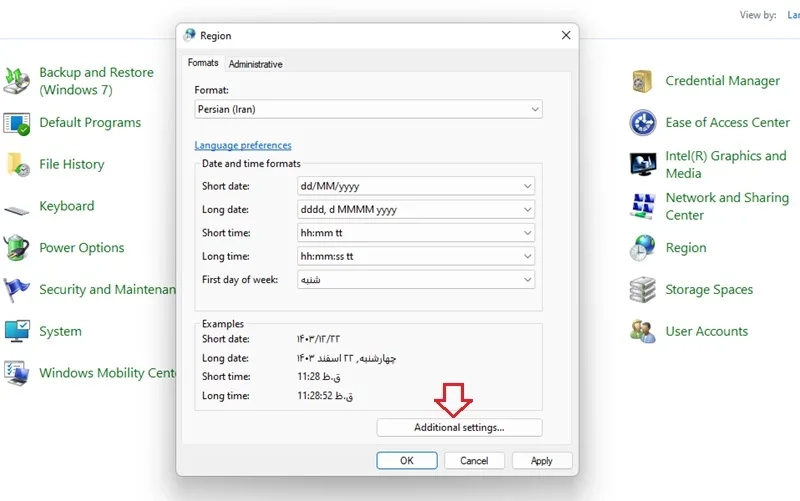
Task: Open Backup and Restore (Windows 7) link
Action: [96, 81]
